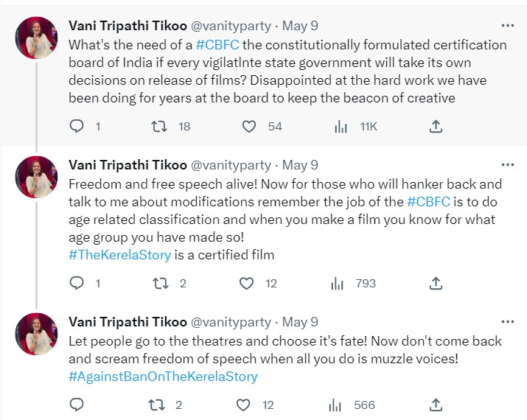
Task: Open the #TheKerelaStory hashtag link
Action: (119, 255)
